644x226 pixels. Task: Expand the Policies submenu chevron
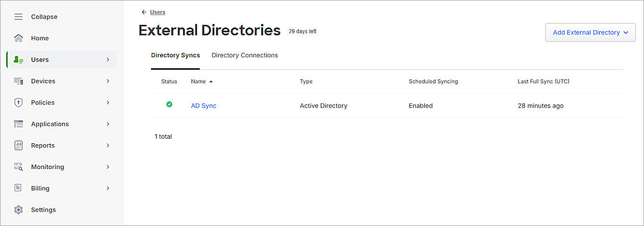click(x=108, y=102)
